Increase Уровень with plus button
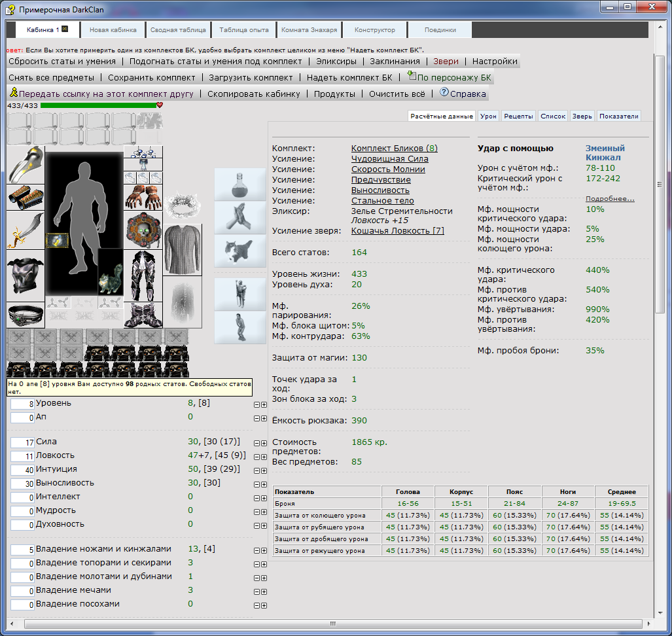The image size is (672, 636). point(264,404)
